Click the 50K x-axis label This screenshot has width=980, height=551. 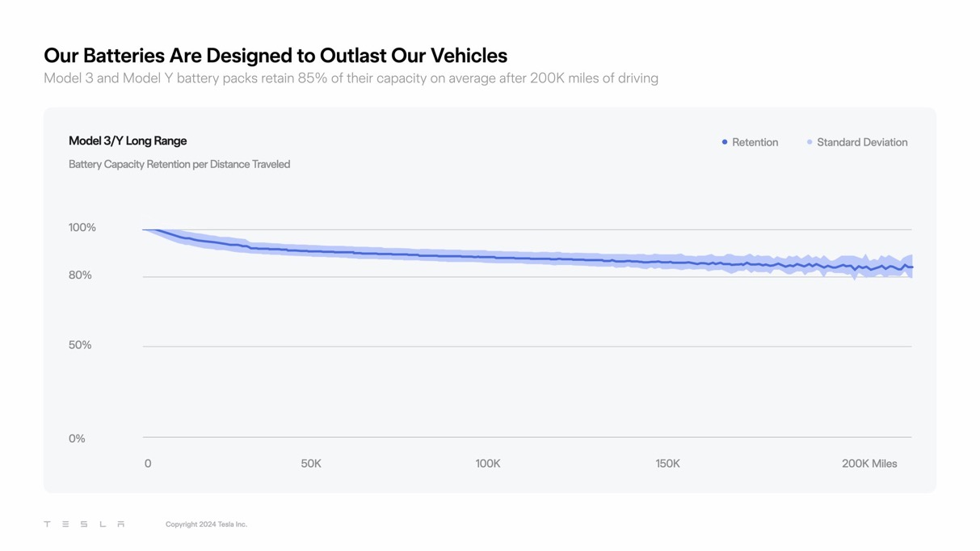click(x=311, y=464)
